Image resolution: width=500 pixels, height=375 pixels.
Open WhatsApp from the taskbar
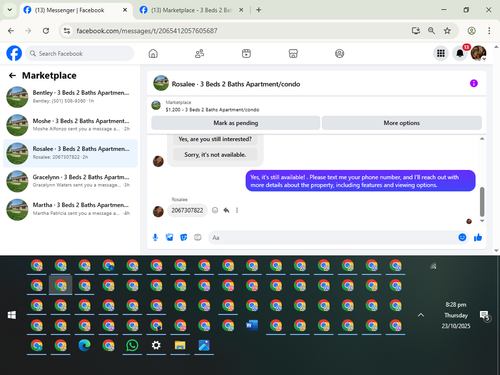pos(132,345)
